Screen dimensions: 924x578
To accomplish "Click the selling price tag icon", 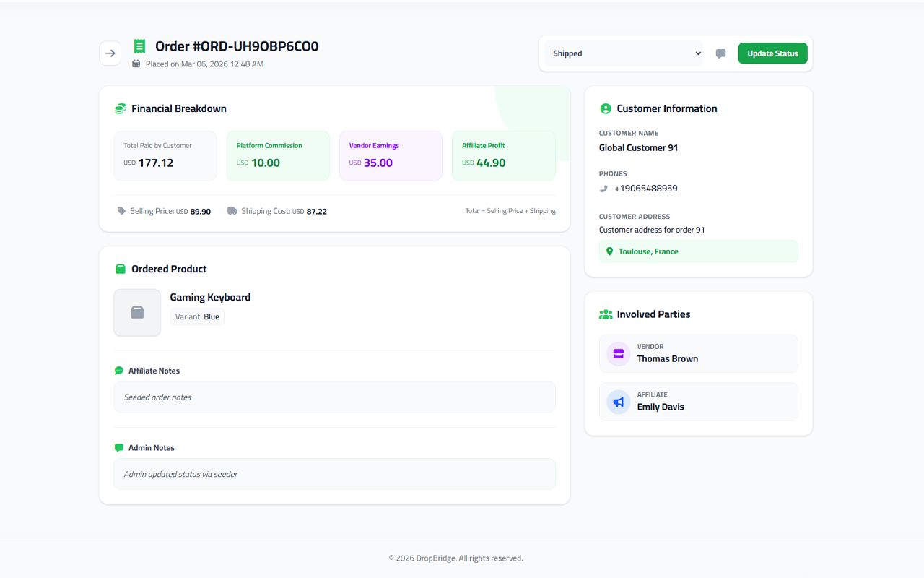I will [x=121, y=211].
